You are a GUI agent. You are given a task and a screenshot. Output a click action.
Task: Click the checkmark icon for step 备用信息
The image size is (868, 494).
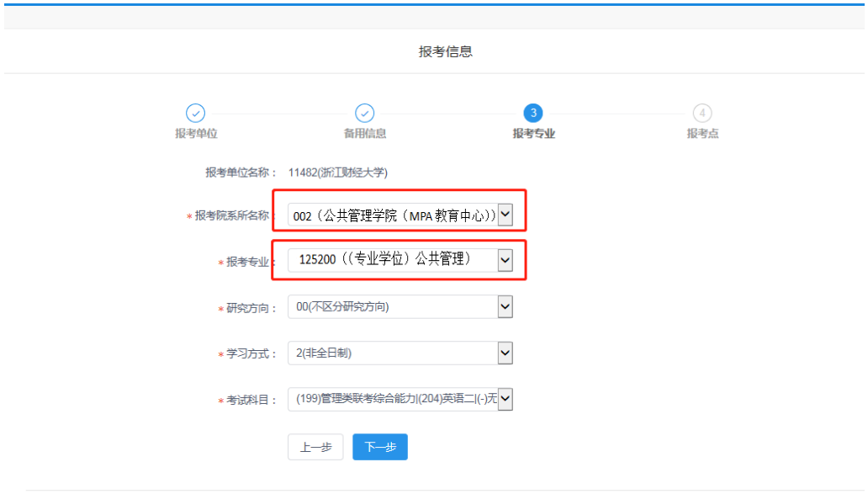[x=364, y=114]
